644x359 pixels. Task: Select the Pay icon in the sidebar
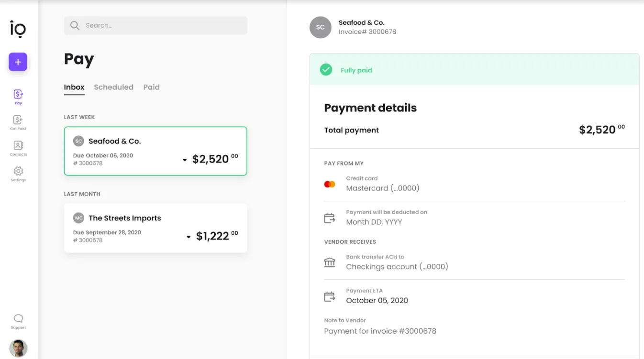[x=18, y=94]
